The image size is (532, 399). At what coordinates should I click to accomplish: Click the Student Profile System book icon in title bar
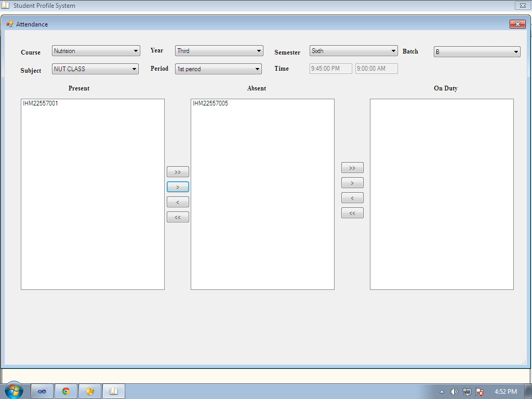coord(5,5)
